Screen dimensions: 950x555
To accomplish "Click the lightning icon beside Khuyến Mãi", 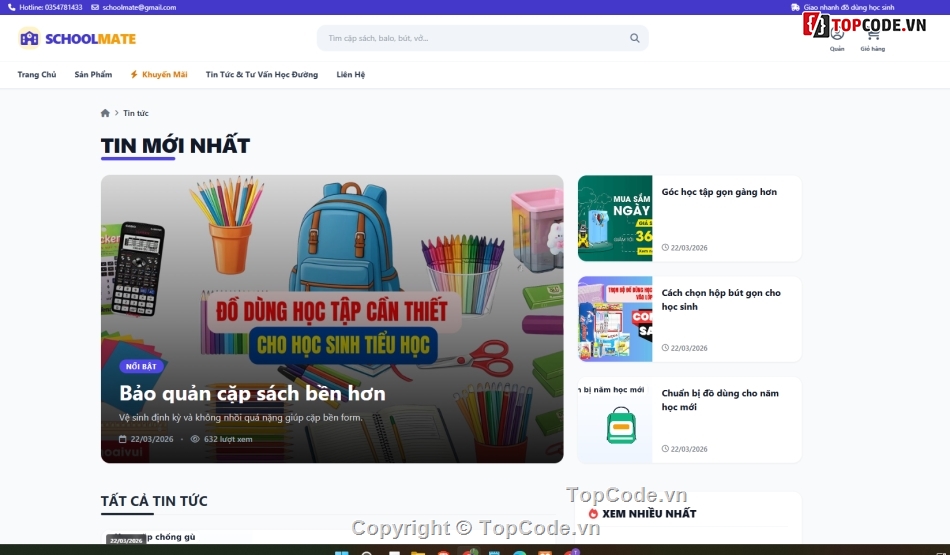I will coord(135,75).
